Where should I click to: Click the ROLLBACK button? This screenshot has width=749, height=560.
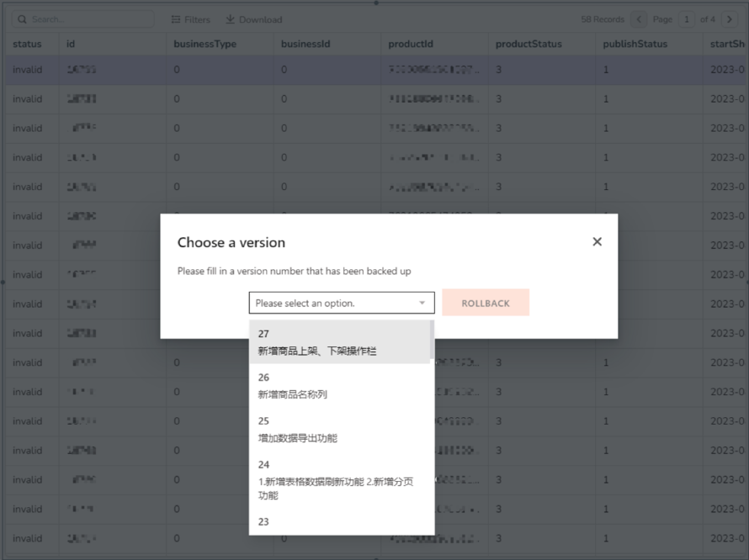pos(486,303)
